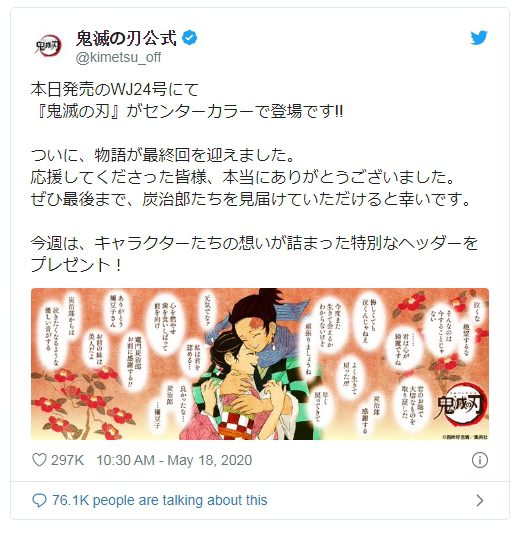Click the Twitter bird logo
Viewport: 516px width, 534px height.
479,37
